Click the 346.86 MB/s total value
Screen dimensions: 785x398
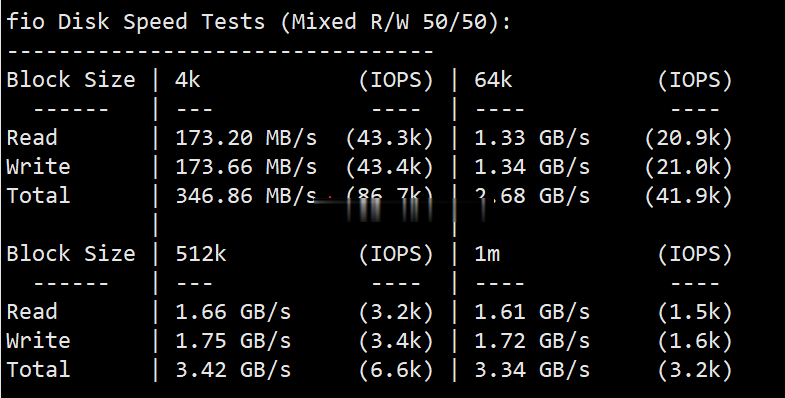(x=246, y=196)
